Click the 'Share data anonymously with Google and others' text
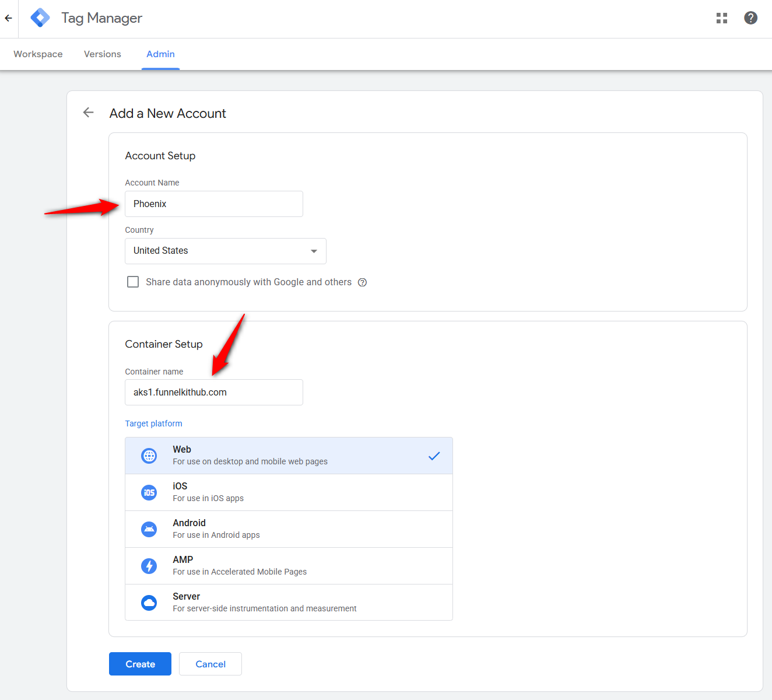This screenshot has height=700, width=772. (x=249, y=282)
